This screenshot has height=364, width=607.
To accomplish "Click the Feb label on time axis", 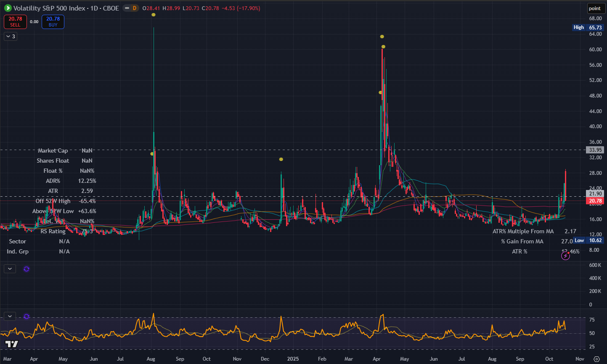I will point(322,359).
